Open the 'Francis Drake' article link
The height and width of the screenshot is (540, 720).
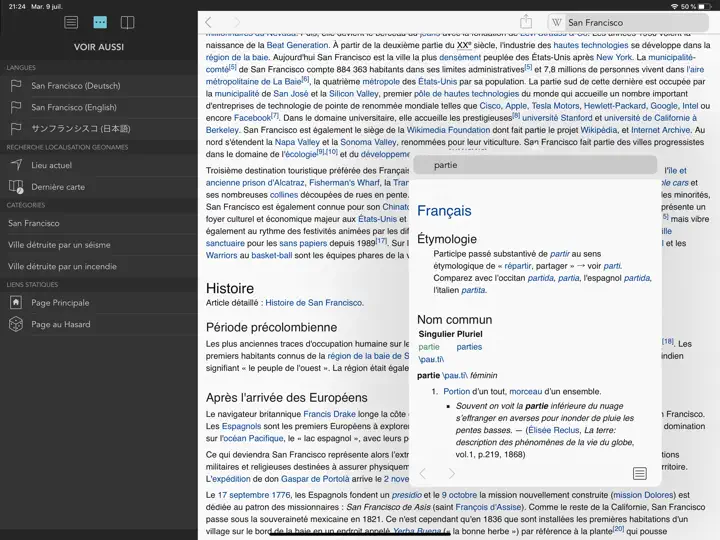(329, 414)
